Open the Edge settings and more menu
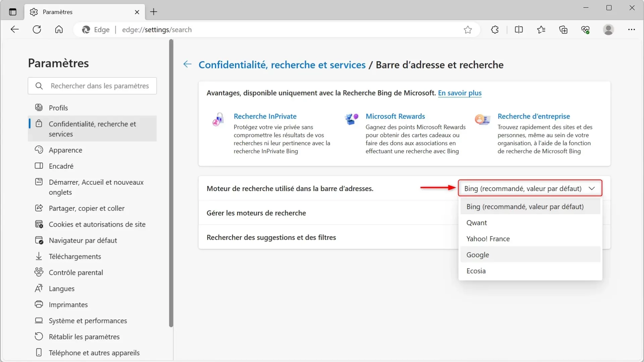This screenshot has width=644, height=362. 632,29
